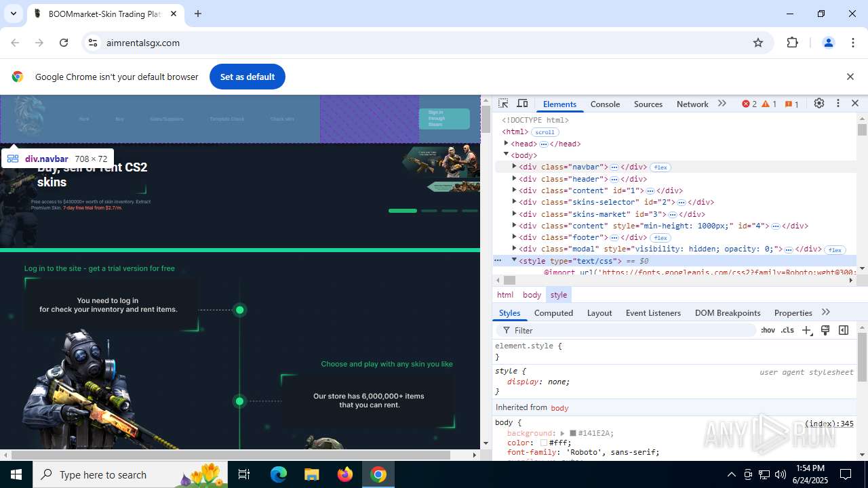The height and width of the screenshot is (488, 868).
Task: Toggle the html scroll badge
Action: coord(545,132)
